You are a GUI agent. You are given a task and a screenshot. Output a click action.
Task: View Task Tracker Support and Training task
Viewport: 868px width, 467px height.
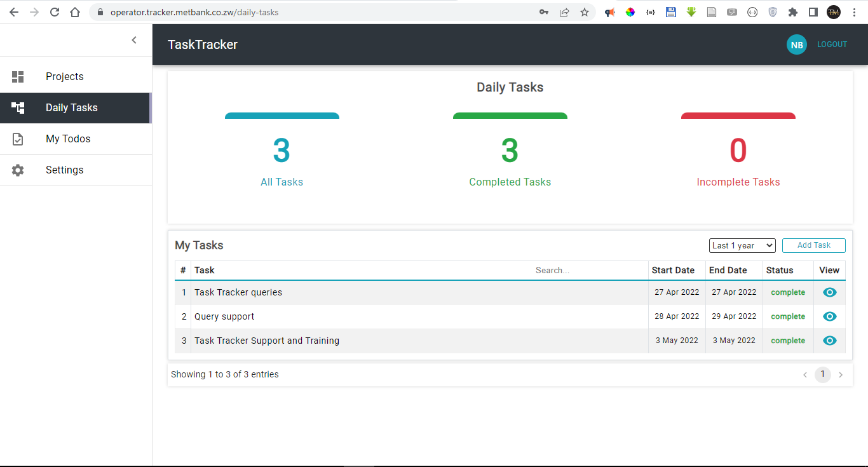coord(829,341)
